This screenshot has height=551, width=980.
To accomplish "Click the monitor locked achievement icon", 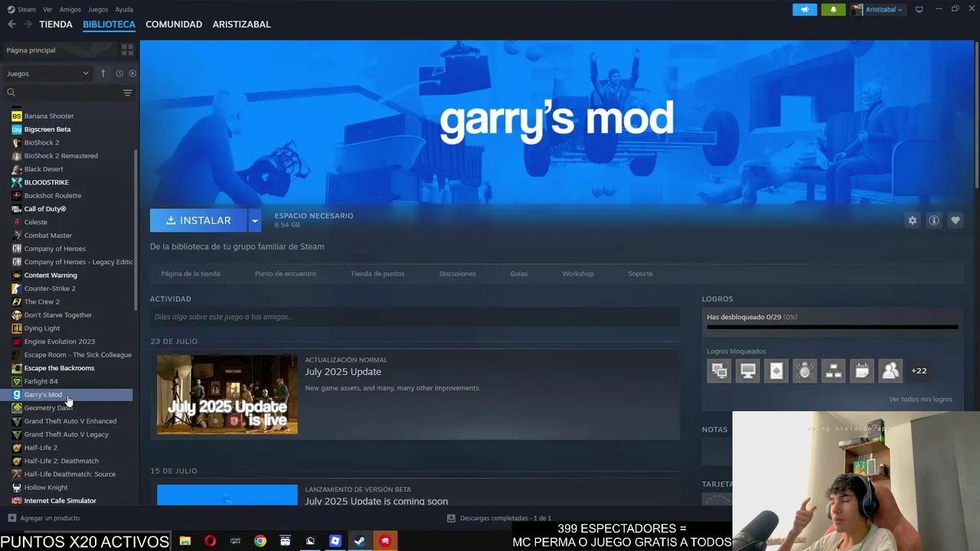I will [748, 371].
